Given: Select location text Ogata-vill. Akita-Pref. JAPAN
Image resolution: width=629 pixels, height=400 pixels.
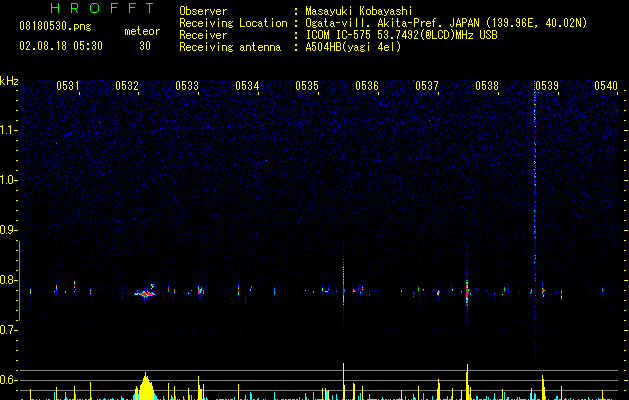Looking at the screenshot, I should click(393, 23).
